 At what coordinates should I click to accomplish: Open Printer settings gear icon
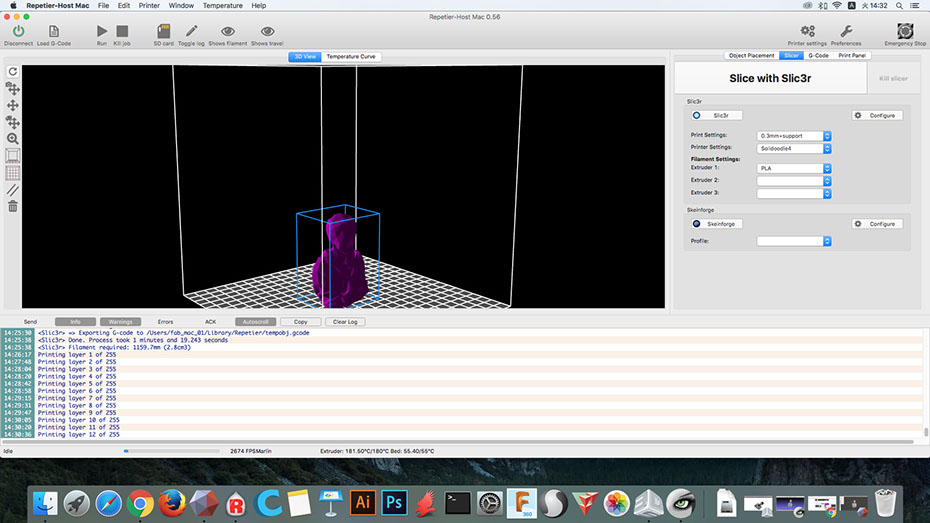coord(807,31)
